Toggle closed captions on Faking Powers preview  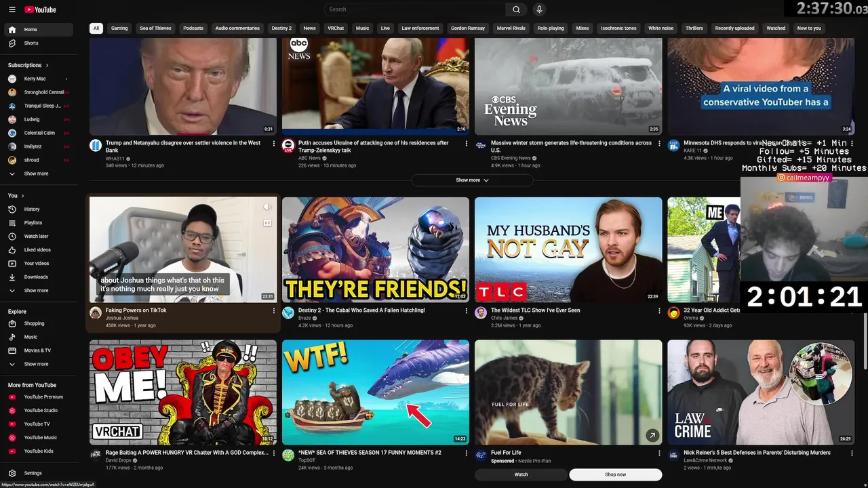[267, 223]
